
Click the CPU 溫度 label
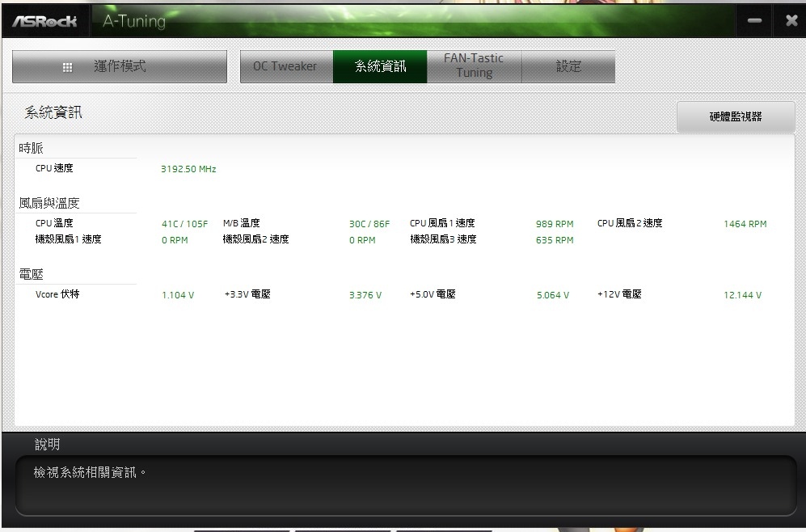(x=54, y=223)
